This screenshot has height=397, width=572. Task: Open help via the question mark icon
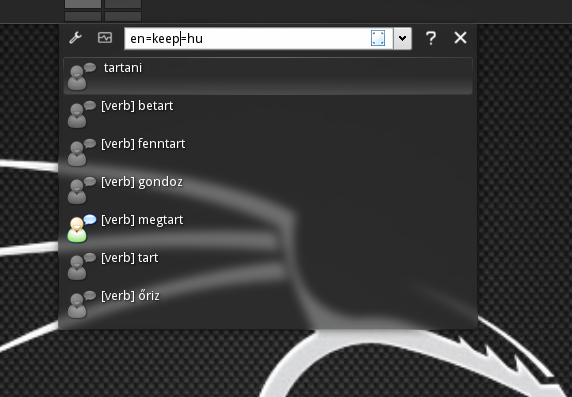pyautogui.click(x=431, y=38)
